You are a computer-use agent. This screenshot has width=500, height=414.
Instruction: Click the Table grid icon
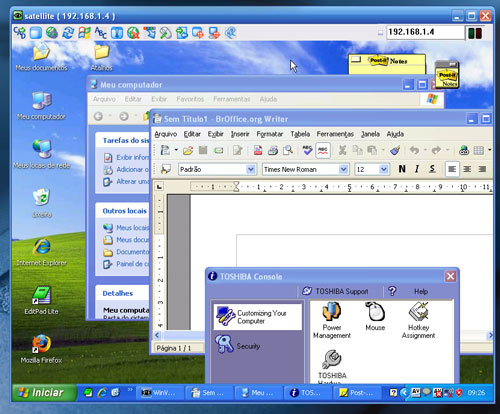[x=479, y=150]
